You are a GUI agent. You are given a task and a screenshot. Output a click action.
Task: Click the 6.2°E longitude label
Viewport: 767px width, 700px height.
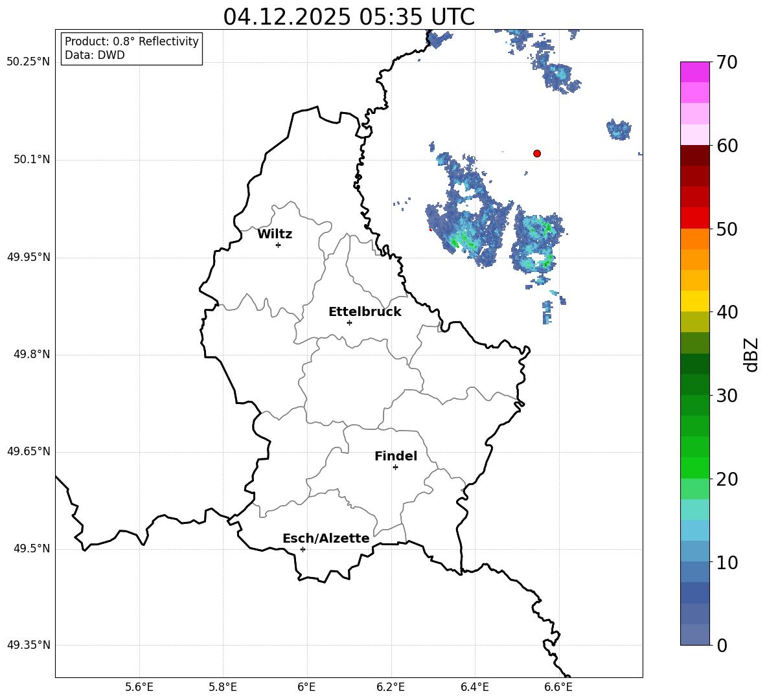391,687
